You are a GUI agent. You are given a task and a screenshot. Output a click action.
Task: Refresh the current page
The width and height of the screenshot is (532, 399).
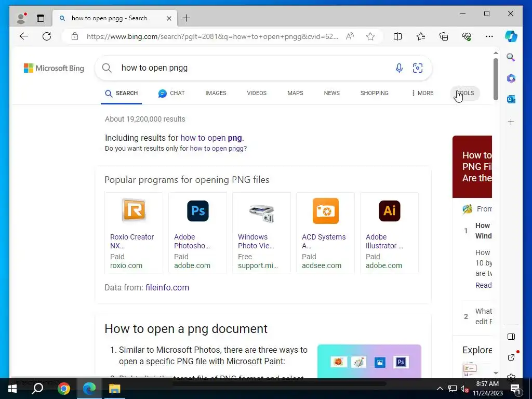[47, 36]
